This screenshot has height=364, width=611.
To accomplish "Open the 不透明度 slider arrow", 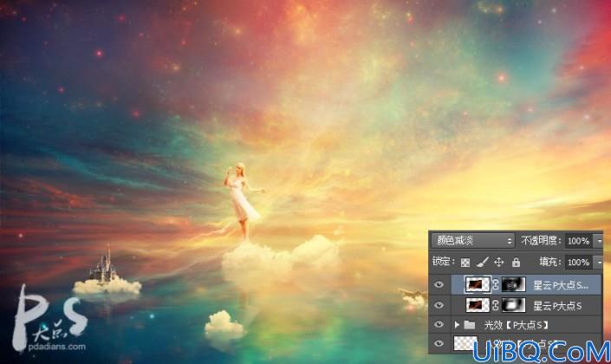I will (598, 241).
